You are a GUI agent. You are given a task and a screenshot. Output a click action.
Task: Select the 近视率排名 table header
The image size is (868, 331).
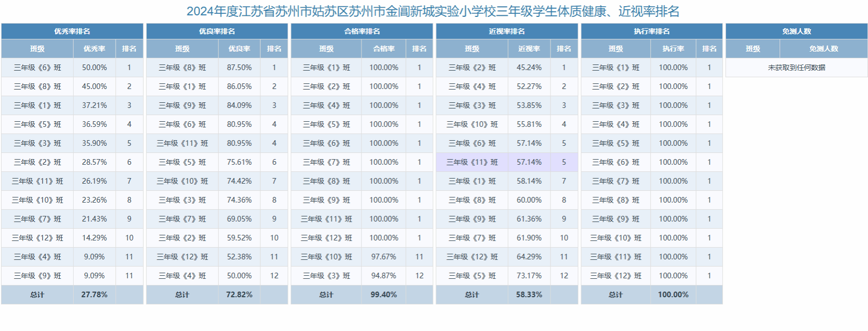tap(507, 31)
